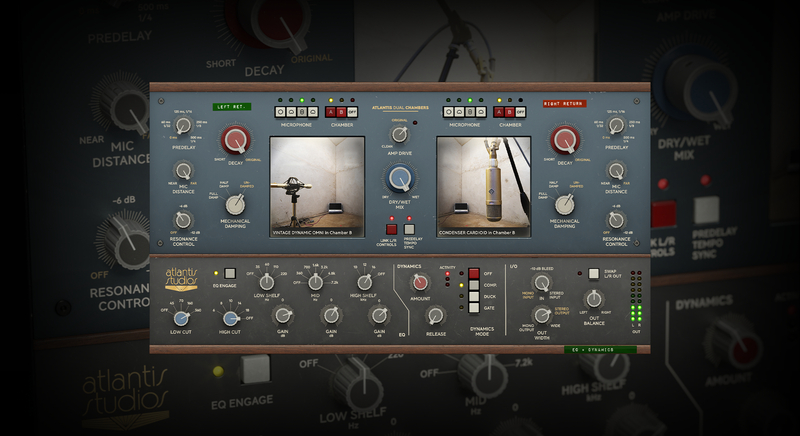The image size is (800, 436).
Task: Select third microphone button in right channel
Action: pos(470,112)
